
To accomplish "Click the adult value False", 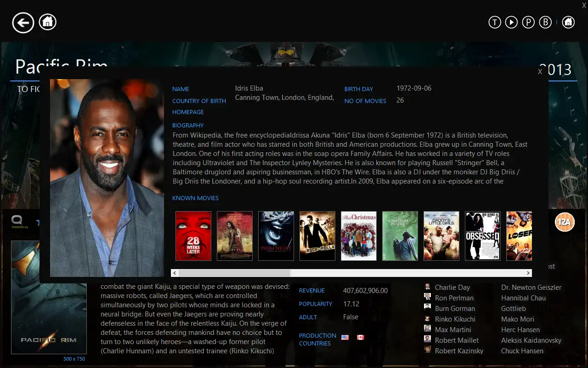I will (x=351, y=317).
